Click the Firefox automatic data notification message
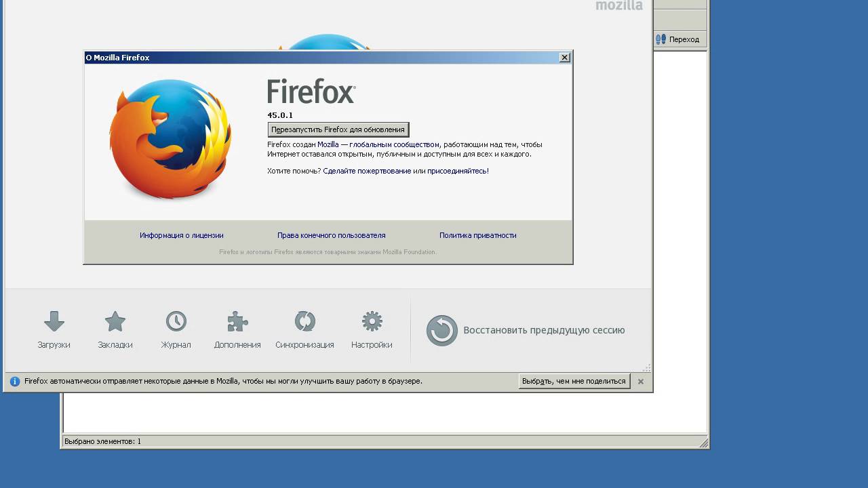Screen dimensions: 868x488 click(x=223, y=382)
